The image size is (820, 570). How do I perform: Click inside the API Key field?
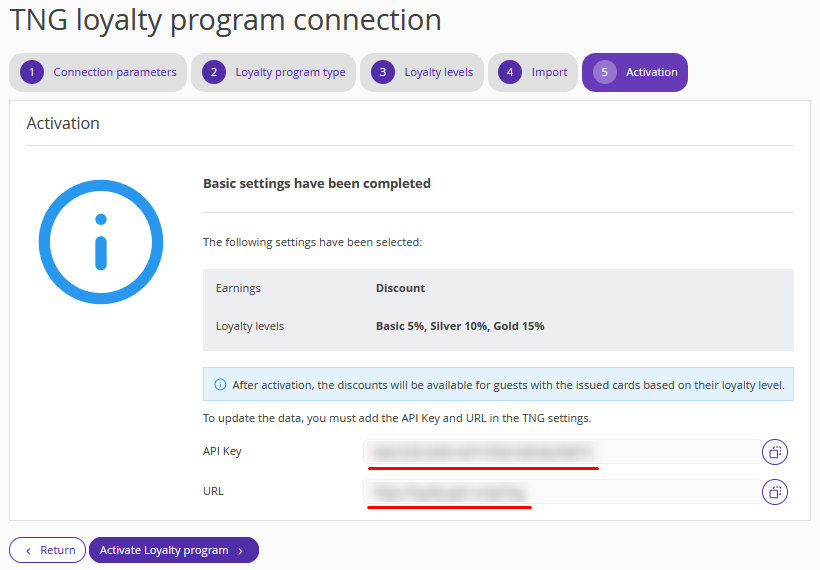tap(563, 452)
